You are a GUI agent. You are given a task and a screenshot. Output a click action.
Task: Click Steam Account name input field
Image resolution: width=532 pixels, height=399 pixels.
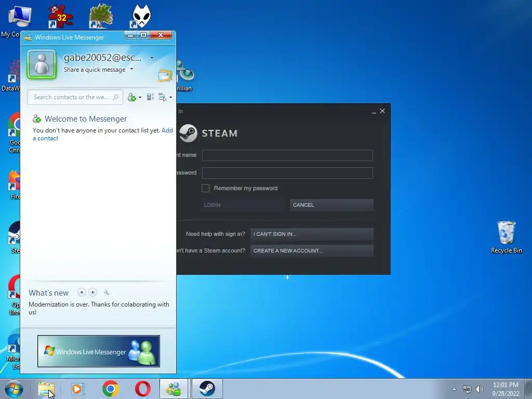click(287, 155)
